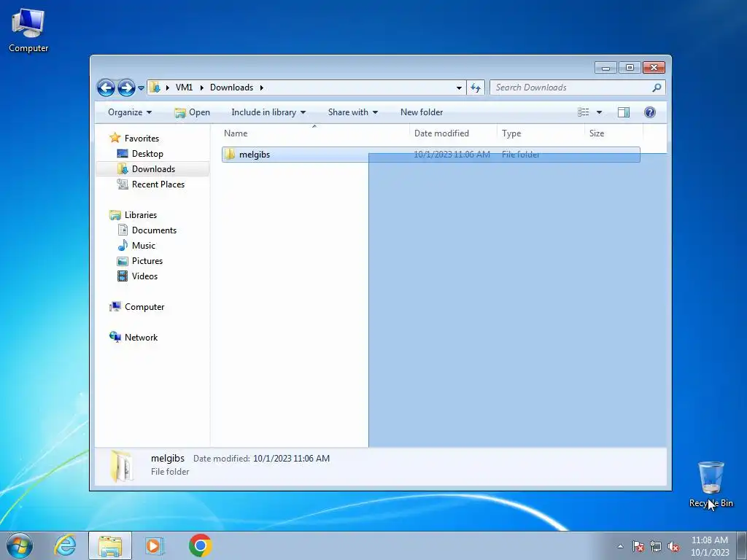
Task: Go back with the Back arrow button
Action: pyautogui.click(x=106, y=87)
